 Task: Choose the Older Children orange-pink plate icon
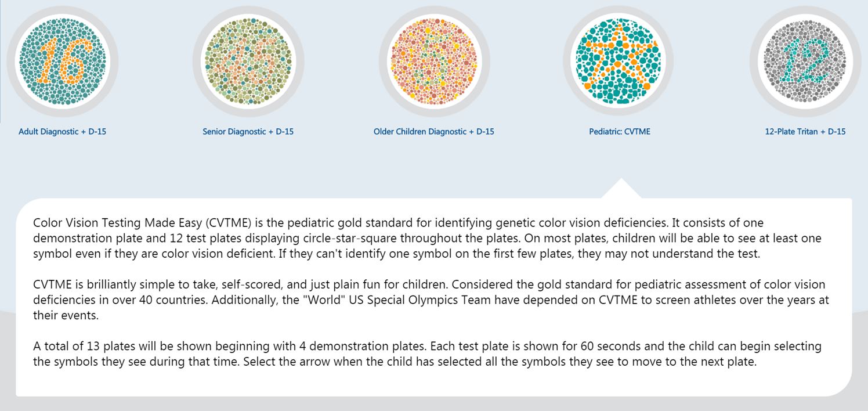[434, 62]
